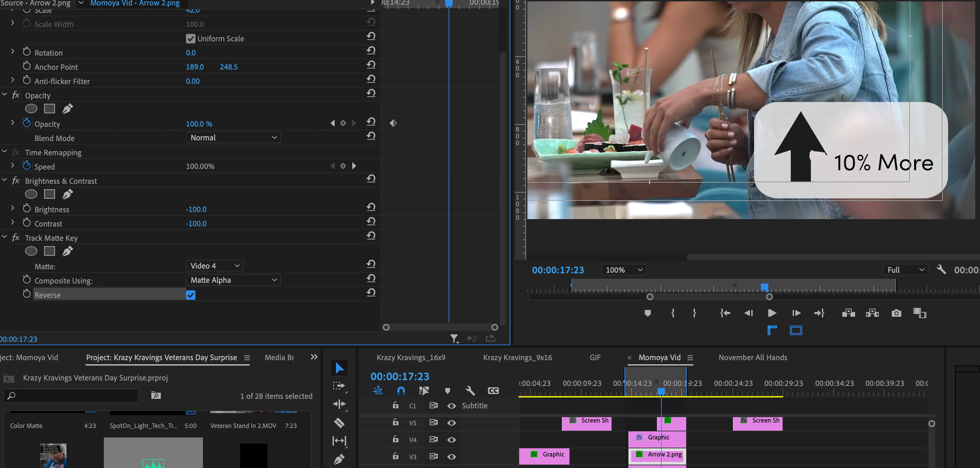Hide track V4 with eye icon
Screen dimensions: 980x468
pyautogui.click(x=452, y=440)
